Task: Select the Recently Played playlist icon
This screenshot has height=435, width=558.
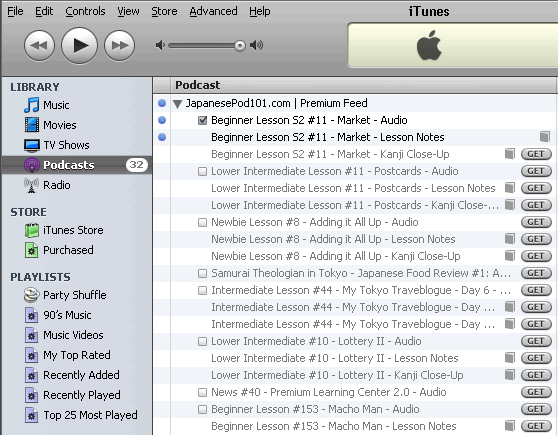Action: click(32, 395)
